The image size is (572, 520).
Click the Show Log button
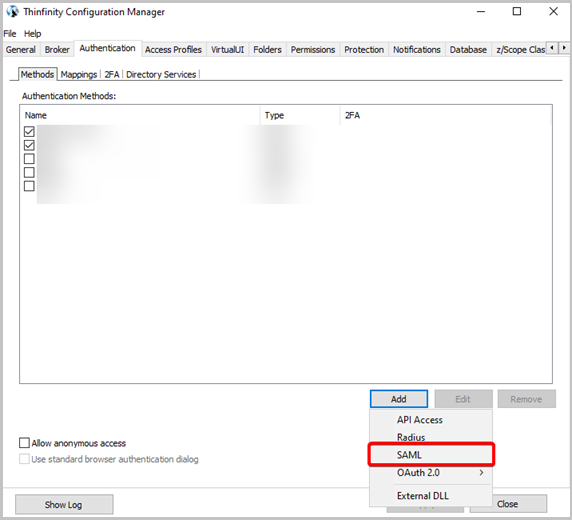64,505
